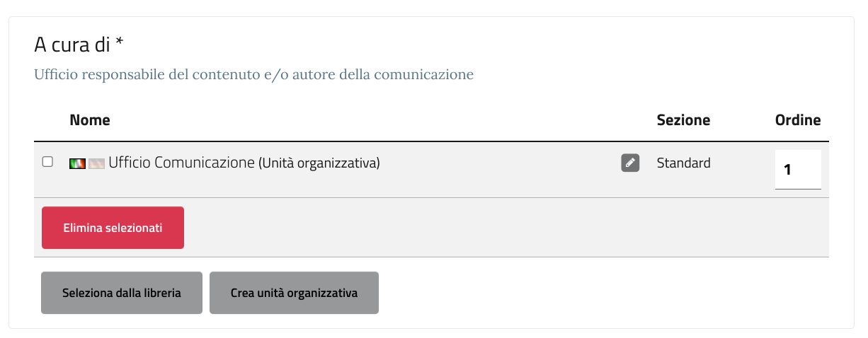Screen dimensions: 868x338
Task: Click the word libreria on the grey button
Action: click(x=162, y=293)
